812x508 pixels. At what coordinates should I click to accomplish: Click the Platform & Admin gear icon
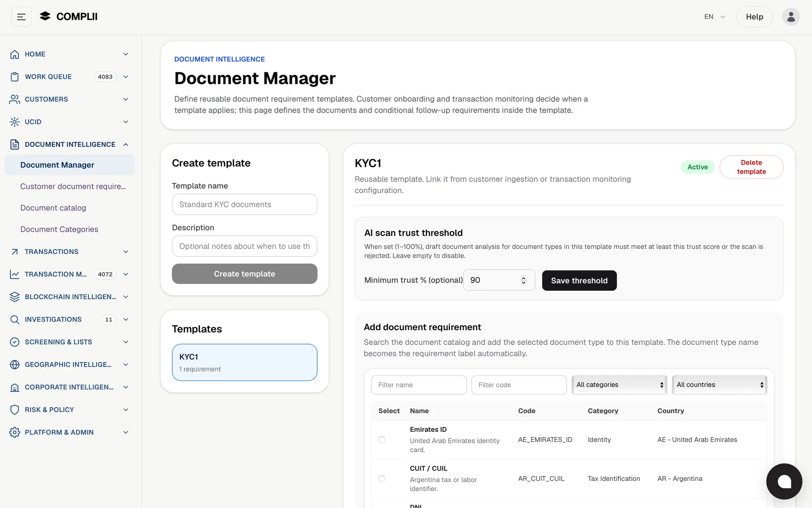click(15, 432)
